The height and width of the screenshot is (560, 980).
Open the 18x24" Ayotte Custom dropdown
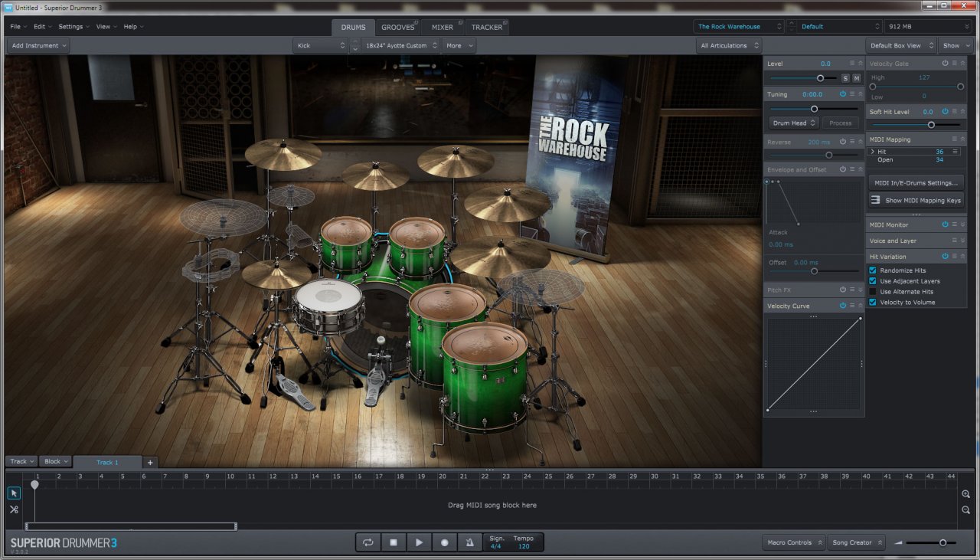click(401, 46)
